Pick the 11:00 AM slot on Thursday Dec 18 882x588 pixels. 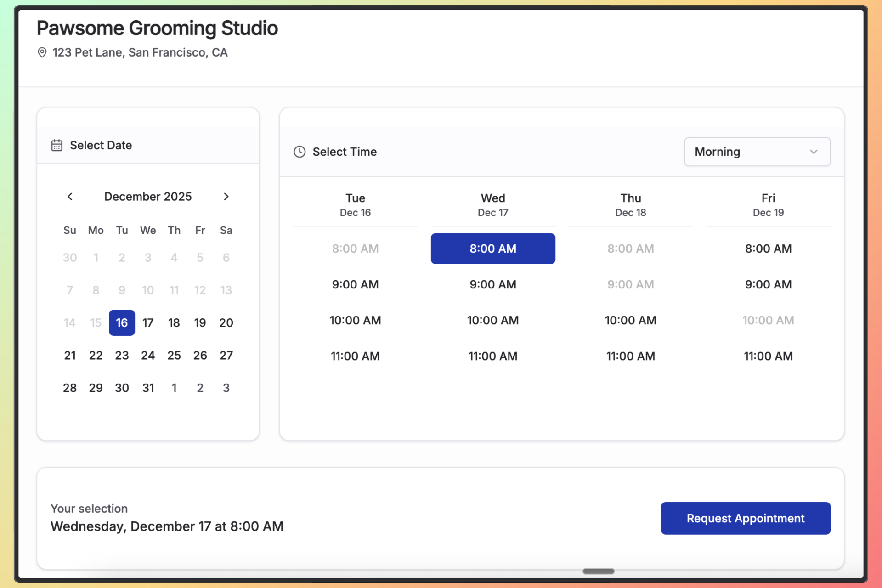630,356
